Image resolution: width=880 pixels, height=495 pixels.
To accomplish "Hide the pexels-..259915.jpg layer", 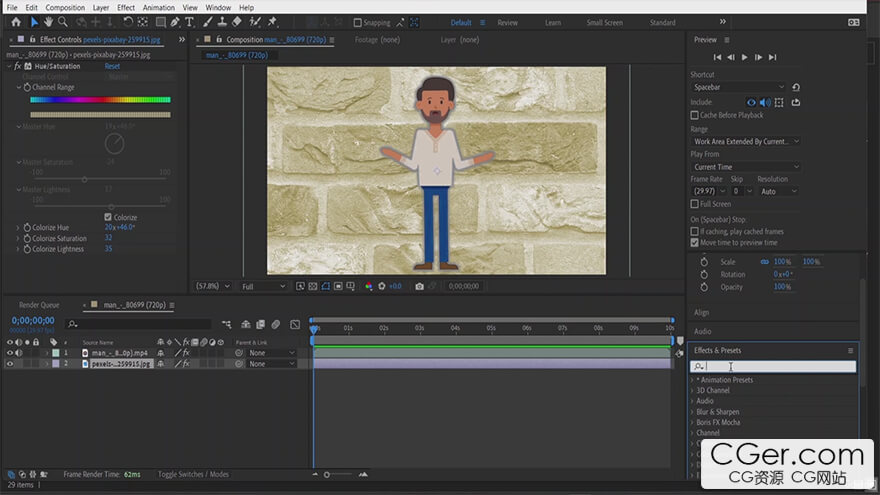I will [10, 364].
